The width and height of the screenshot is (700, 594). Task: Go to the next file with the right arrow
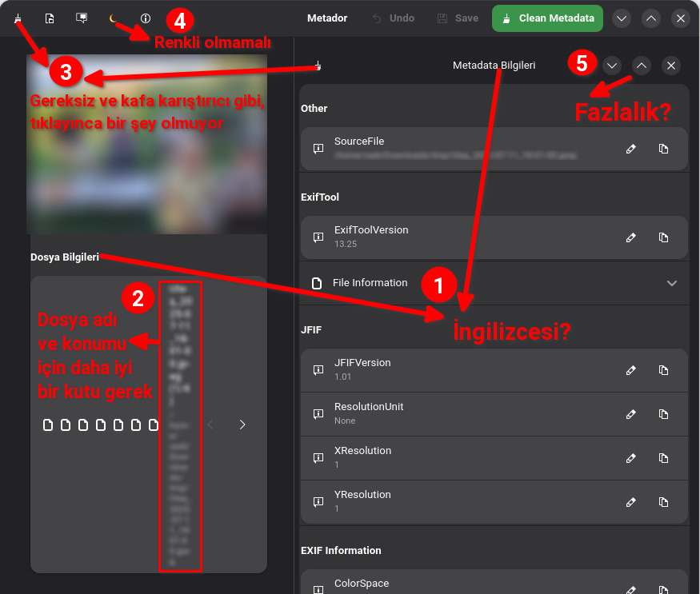coord(242,425)
